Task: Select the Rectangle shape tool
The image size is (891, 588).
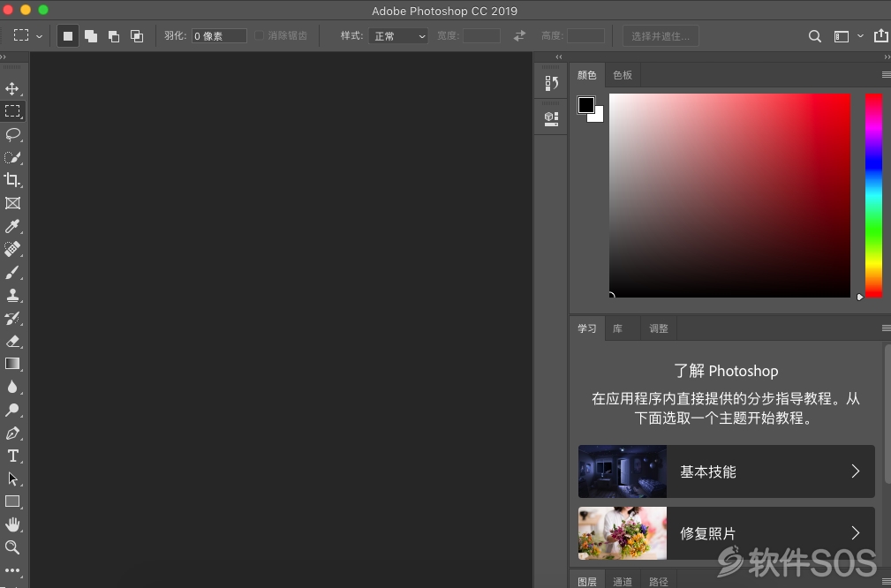Action: click(12, 501)
